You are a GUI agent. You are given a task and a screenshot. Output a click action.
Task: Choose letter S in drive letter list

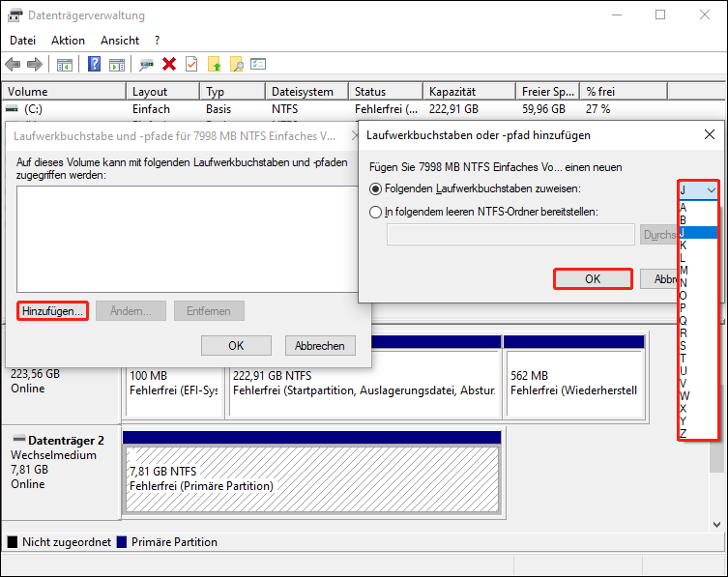pos(698,345)
